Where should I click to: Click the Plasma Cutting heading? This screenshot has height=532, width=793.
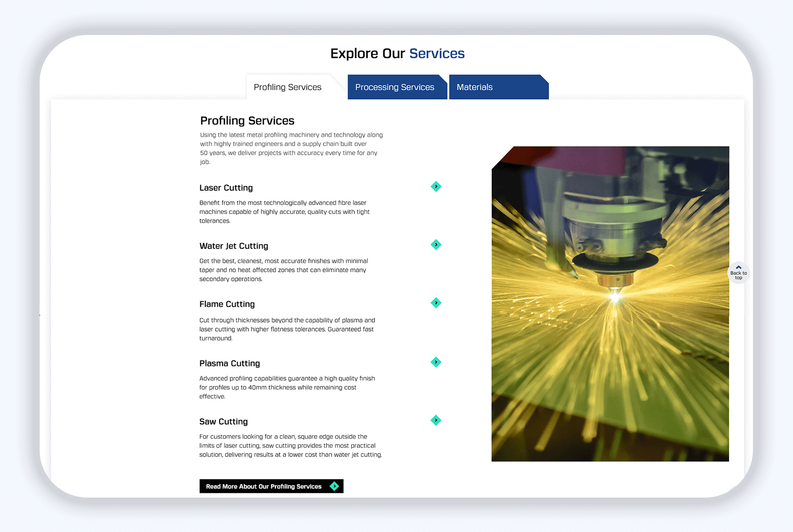tap(230, 364)
